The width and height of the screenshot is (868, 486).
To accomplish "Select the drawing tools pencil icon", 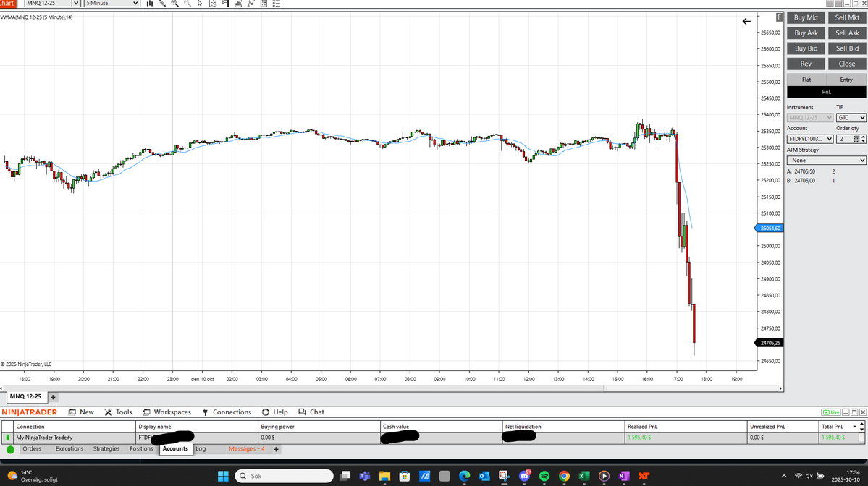I will coord(162,4).
